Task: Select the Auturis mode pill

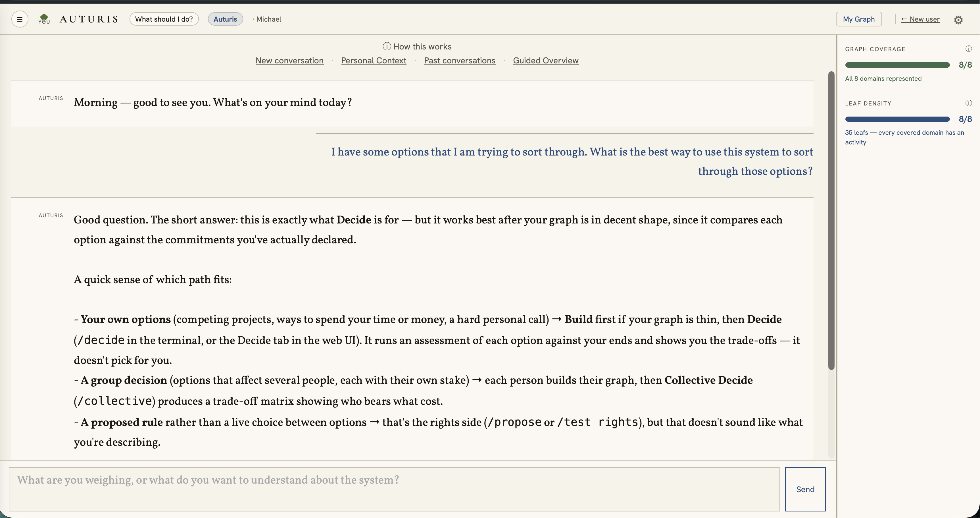Action: click(x=225, y=19)
